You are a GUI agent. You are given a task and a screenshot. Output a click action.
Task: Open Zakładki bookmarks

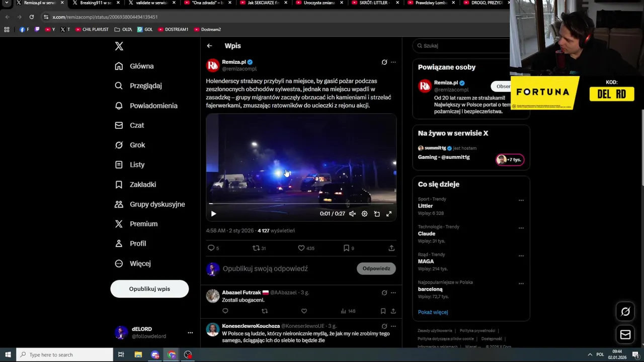click(x=135, y=185)
